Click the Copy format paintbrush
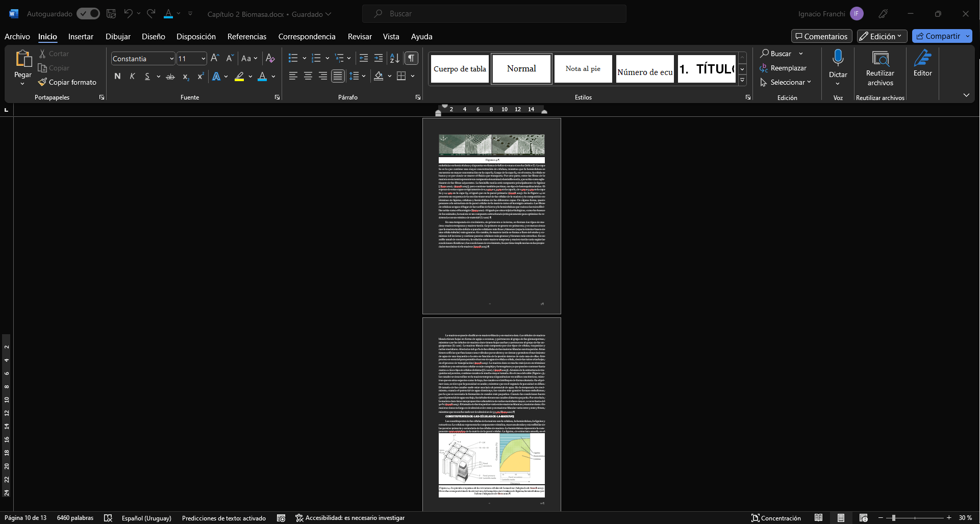Image resolution: width=980 pixels, height=524 pixels. coord(67,82)
